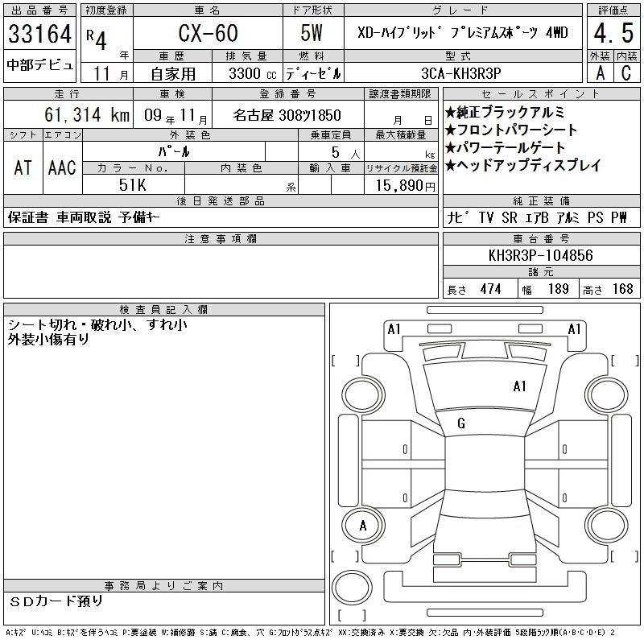Click the color number 51K
The height and width of the screenshot is (644, 644).
coord(132,185)
